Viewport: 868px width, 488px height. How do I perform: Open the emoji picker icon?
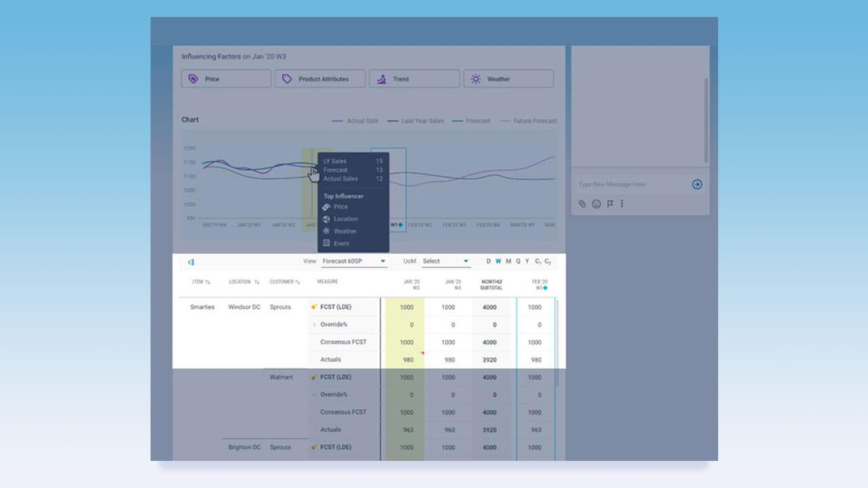pos(596,203)
